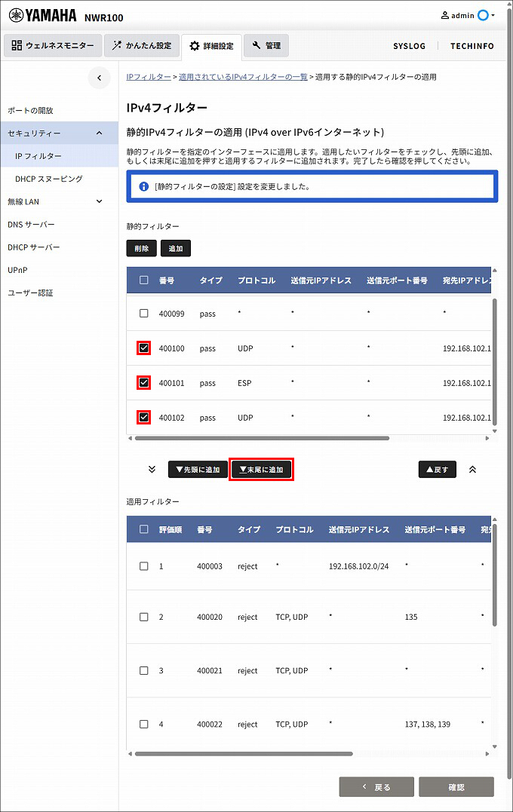
Task: Check applied filter 400003 checkbox
Action: 144,566
